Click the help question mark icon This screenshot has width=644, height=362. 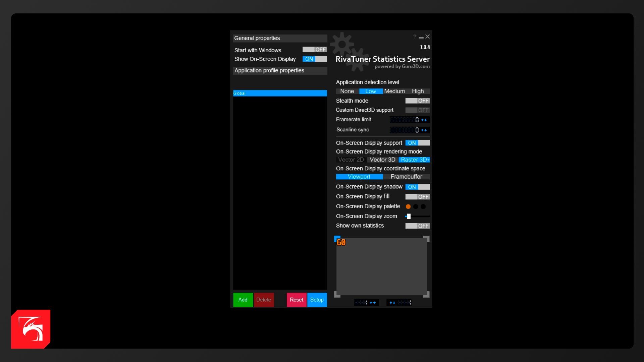tap(415, 37)
